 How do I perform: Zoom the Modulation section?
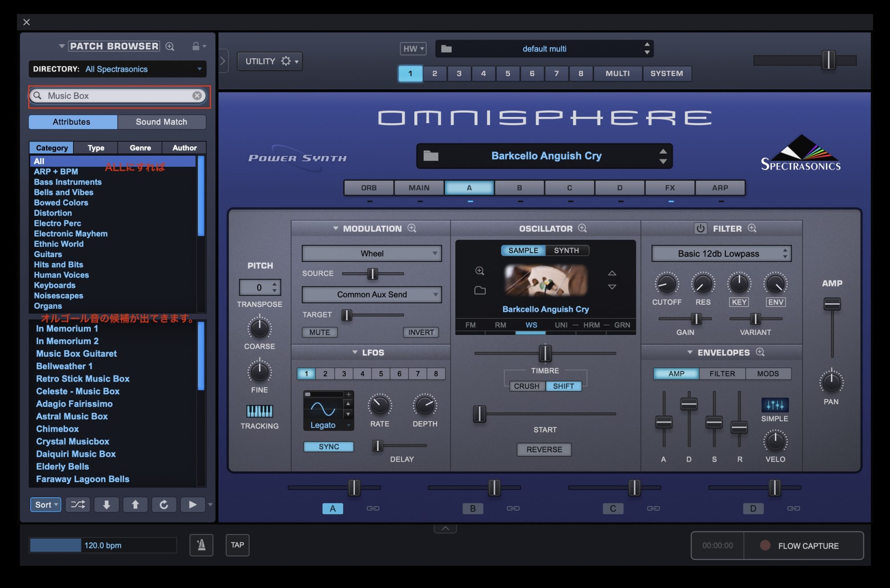[x=412, y=228]
